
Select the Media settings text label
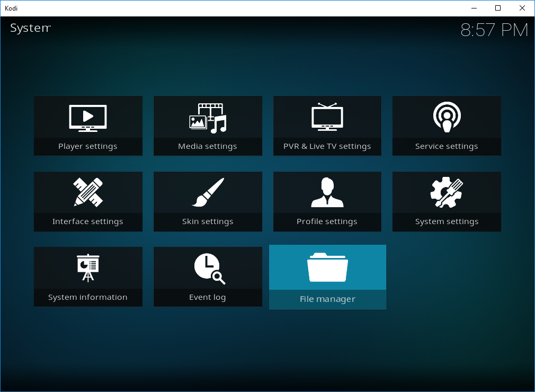(208, 146)
